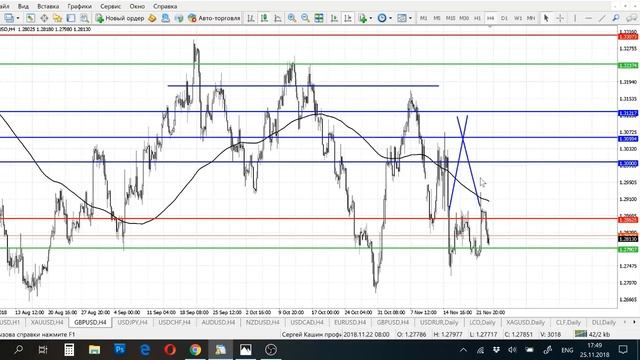The image size is (640, 360).
Task: Open the Strategy Tester magnifier icon
Action: pos(84,18)
